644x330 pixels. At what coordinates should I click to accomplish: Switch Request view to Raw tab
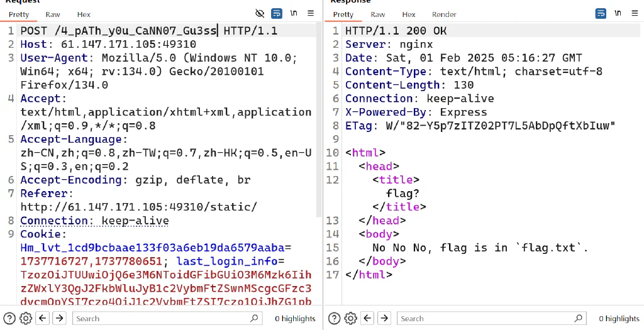coord(53,14)
